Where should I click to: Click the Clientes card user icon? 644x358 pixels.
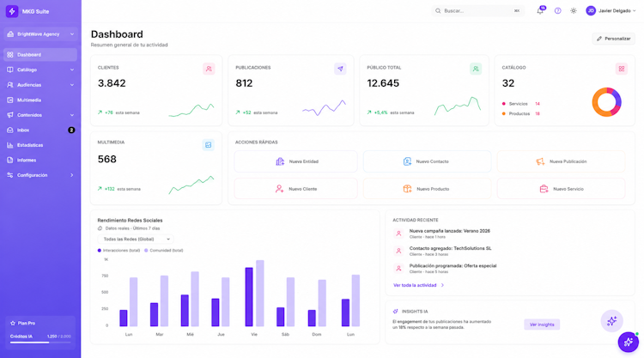coord(209,69)
